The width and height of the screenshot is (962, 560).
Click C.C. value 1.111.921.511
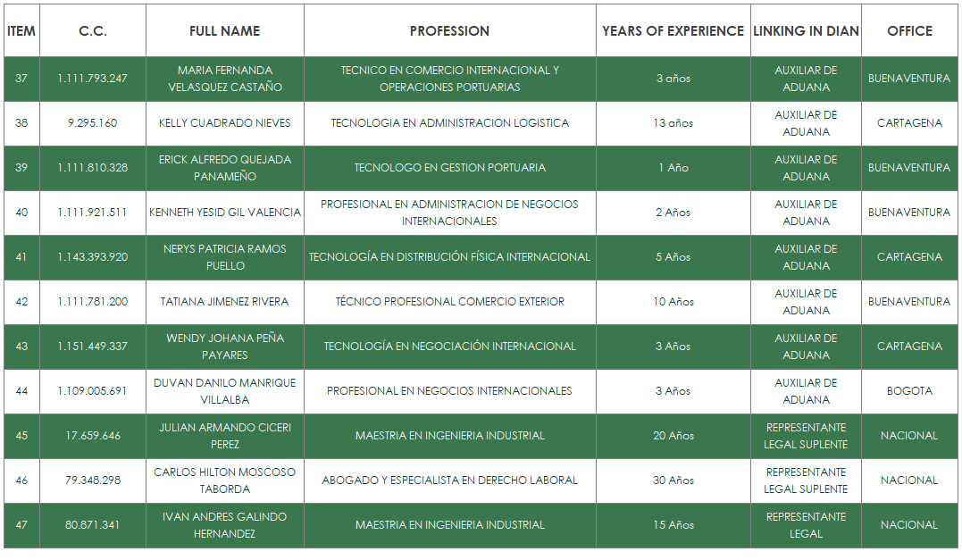click(x=93, y=213)
